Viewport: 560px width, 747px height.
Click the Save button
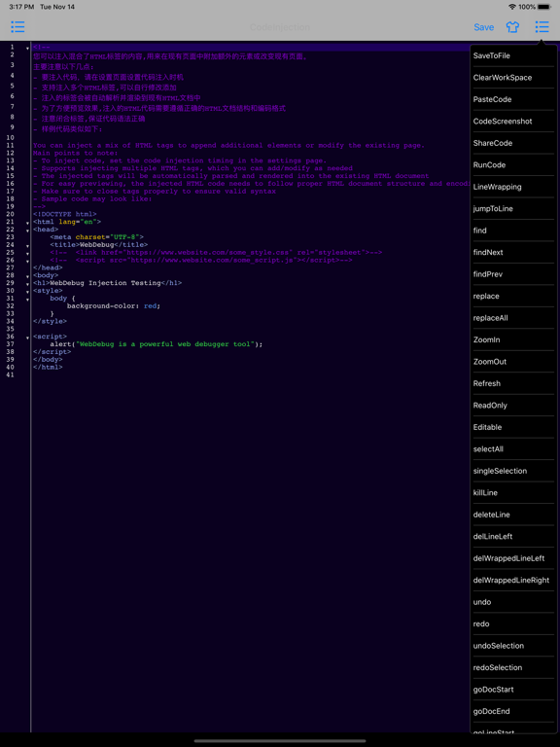pyautogui.click(x=483, y=27)
